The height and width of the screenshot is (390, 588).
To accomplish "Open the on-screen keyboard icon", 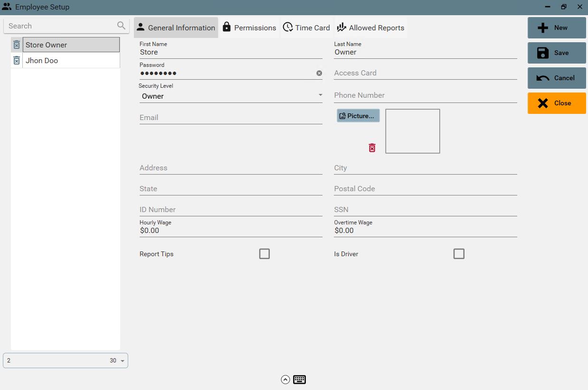I will click(x=299, y=380).
